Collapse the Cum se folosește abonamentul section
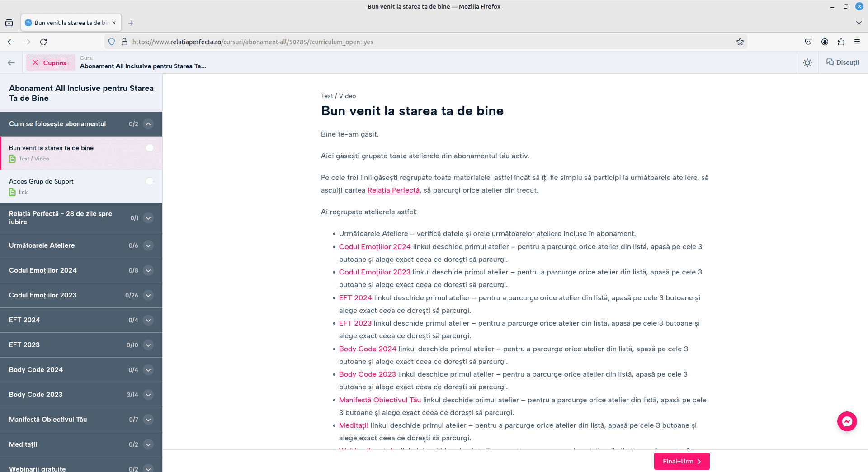 click(x=148, y=124)
